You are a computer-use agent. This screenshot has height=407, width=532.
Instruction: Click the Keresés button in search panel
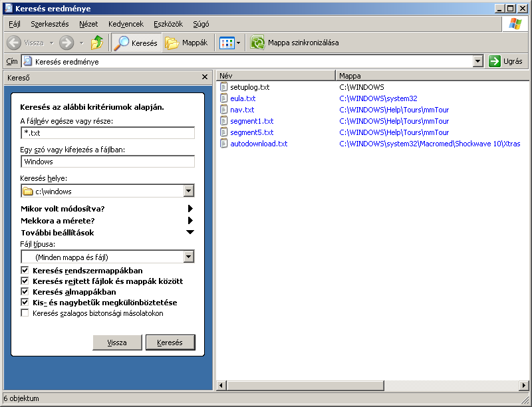170,342
